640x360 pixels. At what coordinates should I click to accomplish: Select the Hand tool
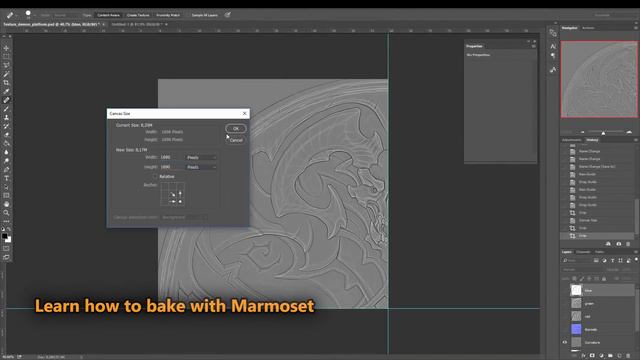coord(6,204)
